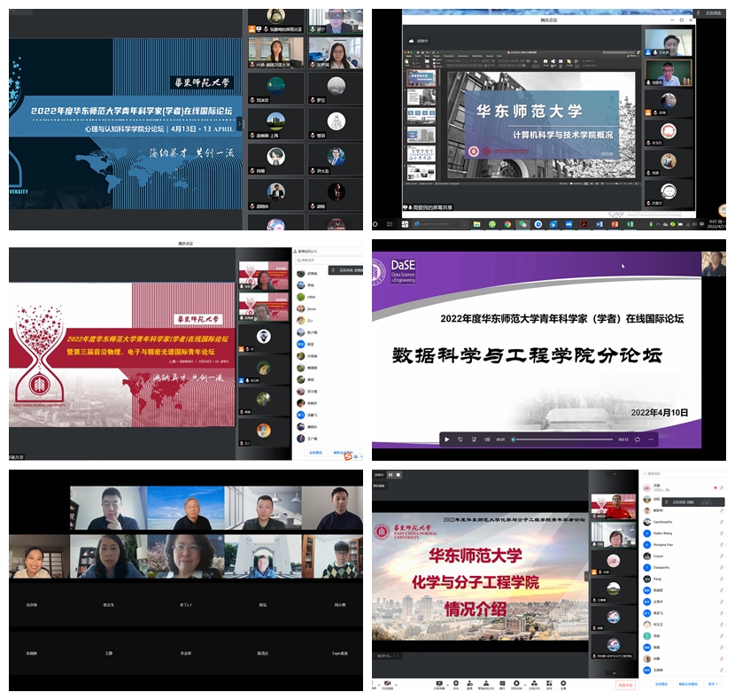Mute the volume in the DaSE video player
This screenshot has height=700, width=735.
487,439
